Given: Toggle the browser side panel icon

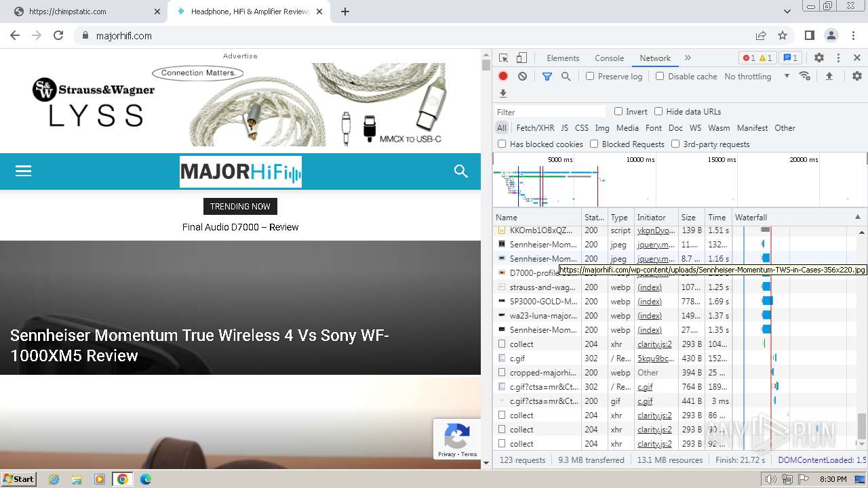Looking at the screenshot, I should [810, 35].
